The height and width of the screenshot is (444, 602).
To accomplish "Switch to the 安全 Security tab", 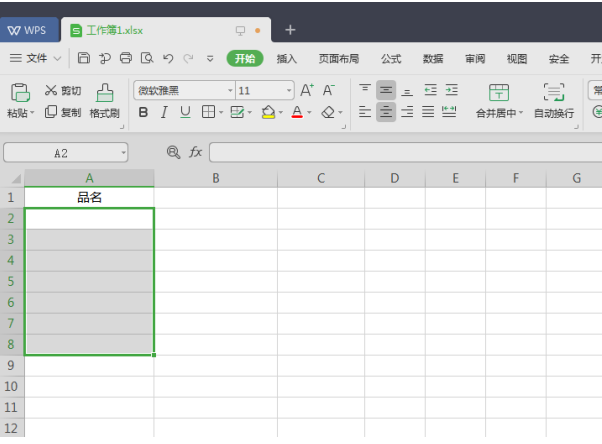I will coord(559,59).
